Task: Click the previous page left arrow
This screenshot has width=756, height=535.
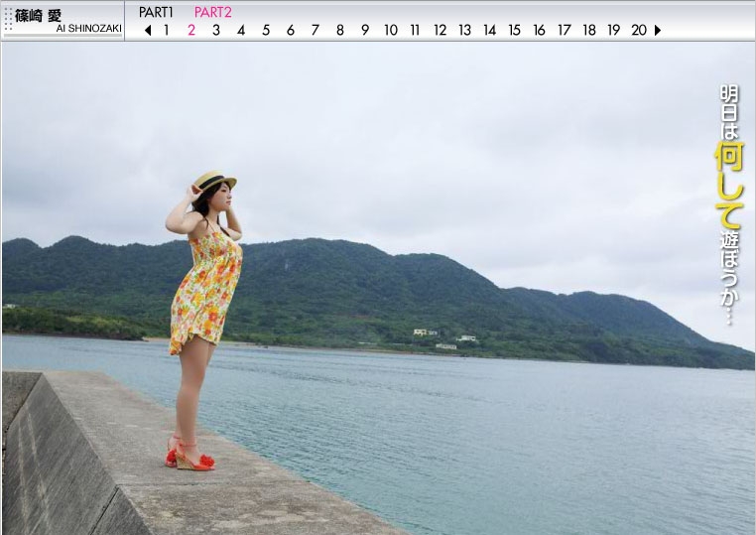Action: [x=148, y=31]
